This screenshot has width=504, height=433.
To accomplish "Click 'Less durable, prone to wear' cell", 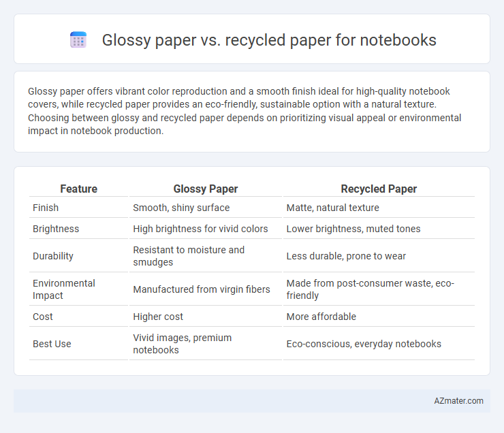I will [379, 256].
